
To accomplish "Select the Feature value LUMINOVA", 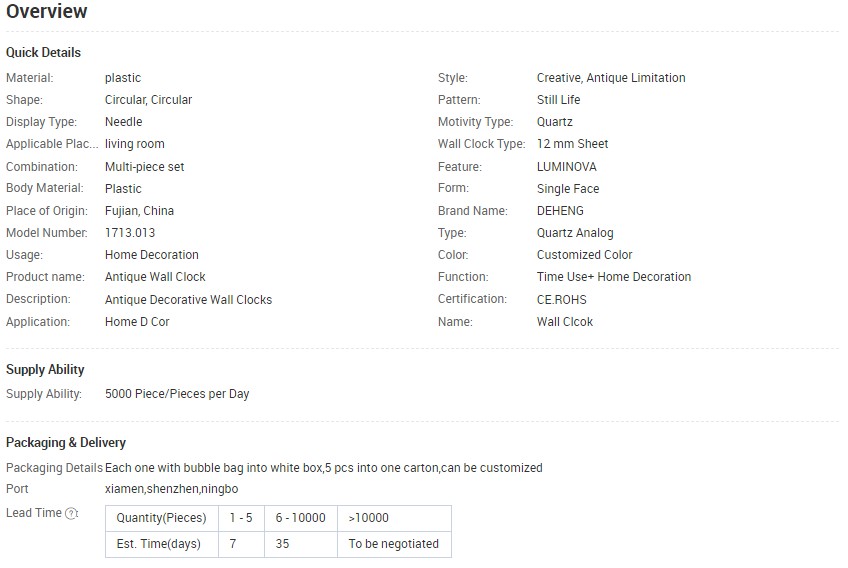I will pos(566,167).
